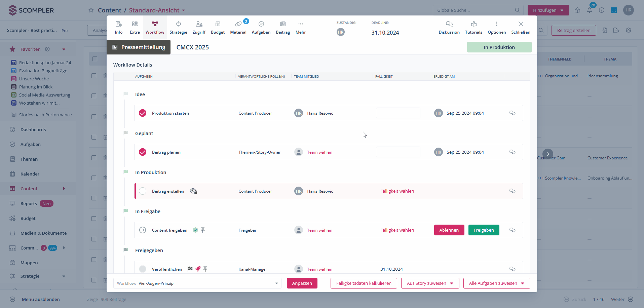Open the Optionen three-dot menu
644x308 pixels.
tap(497, 27)
